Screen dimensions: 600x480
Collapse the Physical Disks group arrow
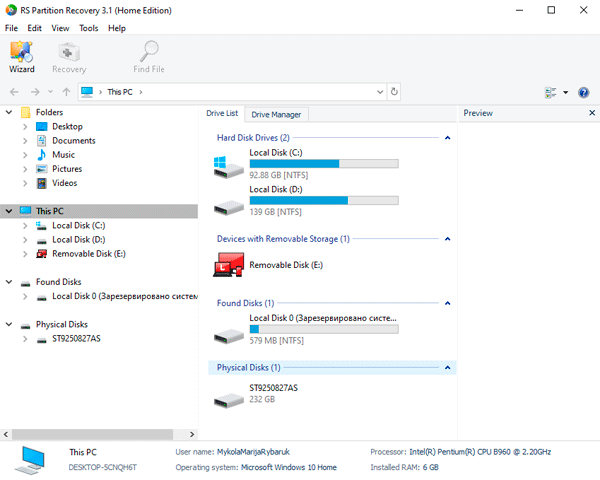click(447, 367)
